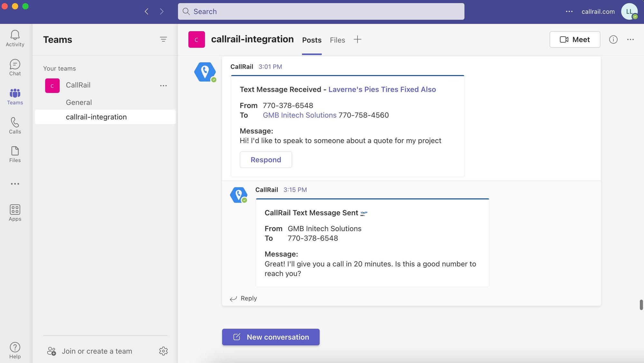Open CallRail team more options
This screenshot has height=363, width=644.
[163, 85]
